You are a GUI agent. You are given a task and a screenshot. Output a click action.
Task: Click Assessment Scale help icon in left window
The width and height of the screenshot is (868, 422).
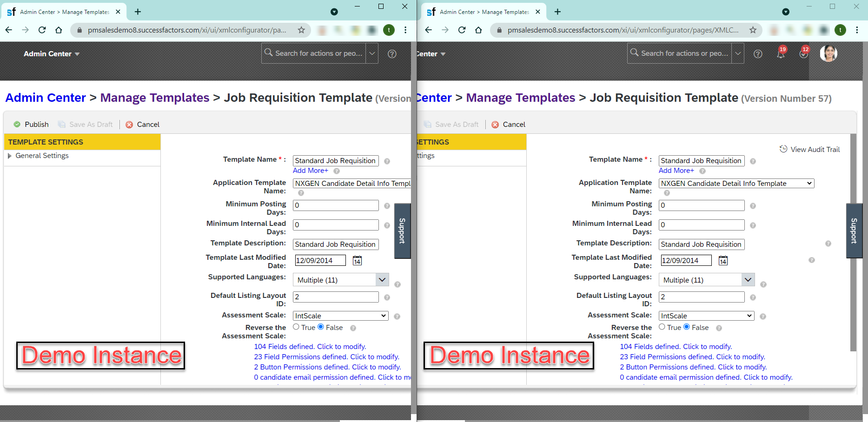click(x=397, y=316)
